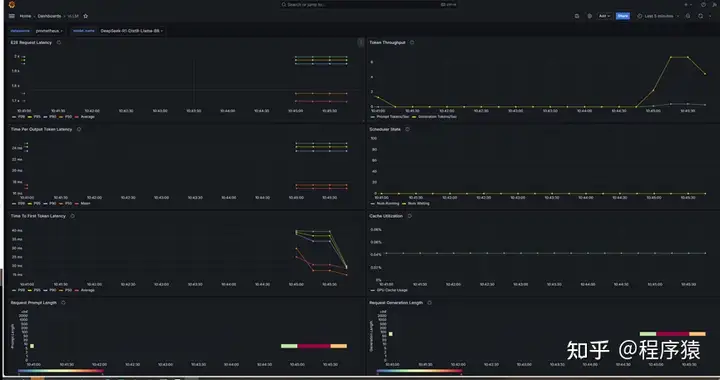This screenshot has width=720, height=380.
Task: Click the model_name variable label
Action: [84, 31]
